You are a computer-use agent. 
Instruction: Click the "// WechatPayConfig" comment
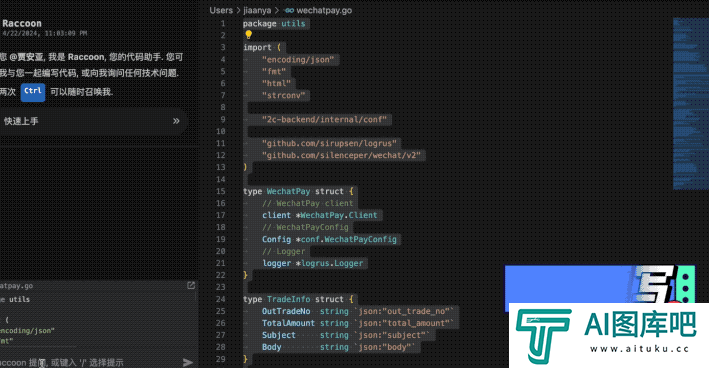tap(305, 227)
